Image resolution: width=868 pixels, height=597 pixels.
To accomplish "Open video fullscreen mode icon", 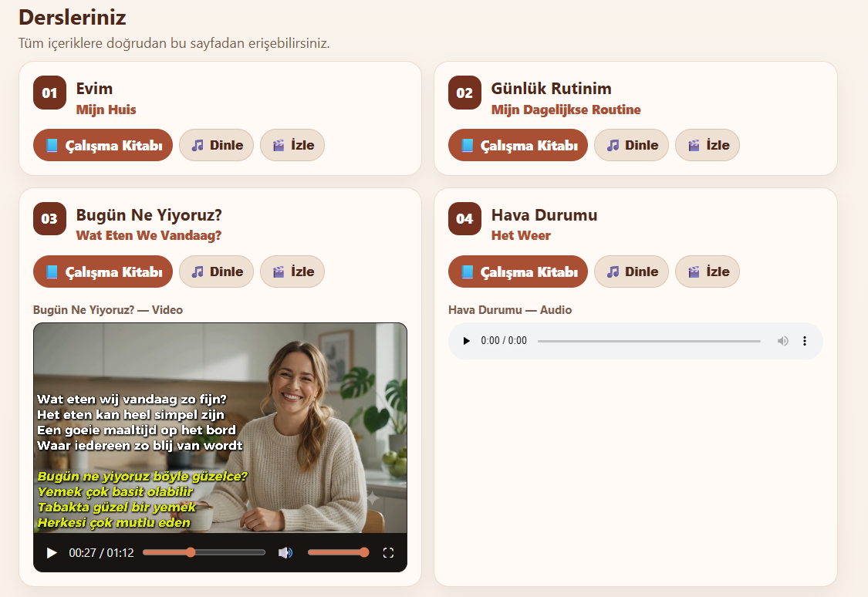I will 388,553.
